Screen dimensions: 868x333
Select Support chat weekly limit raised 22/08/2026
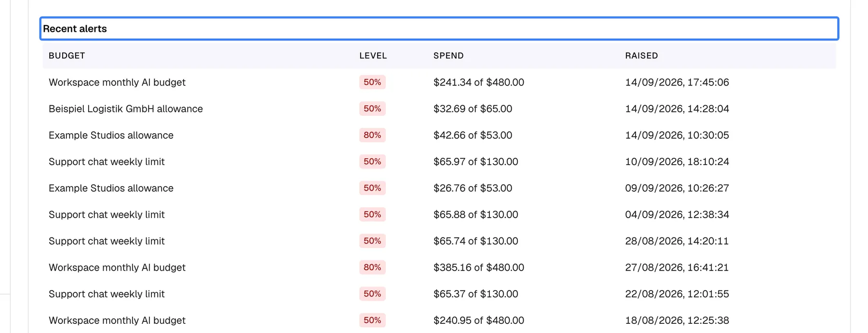coord(439,294)
